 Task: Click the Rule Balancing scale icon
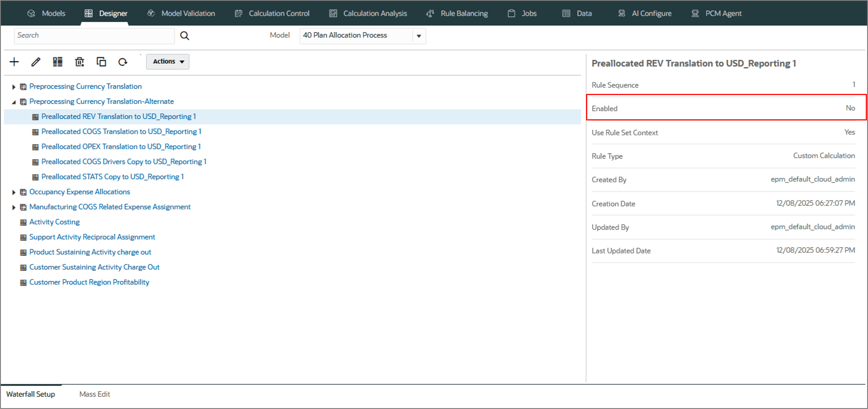click(430, 14)
